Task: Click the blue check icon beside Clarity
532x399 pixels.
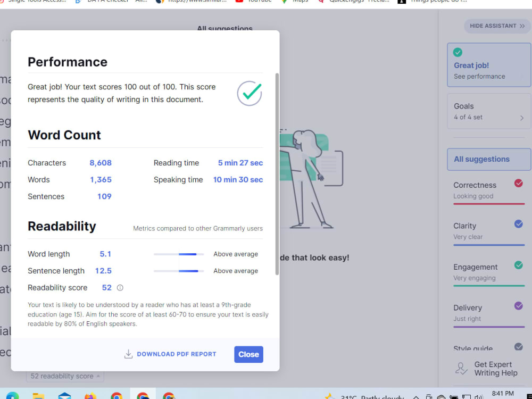Action: tap(518, 224)
